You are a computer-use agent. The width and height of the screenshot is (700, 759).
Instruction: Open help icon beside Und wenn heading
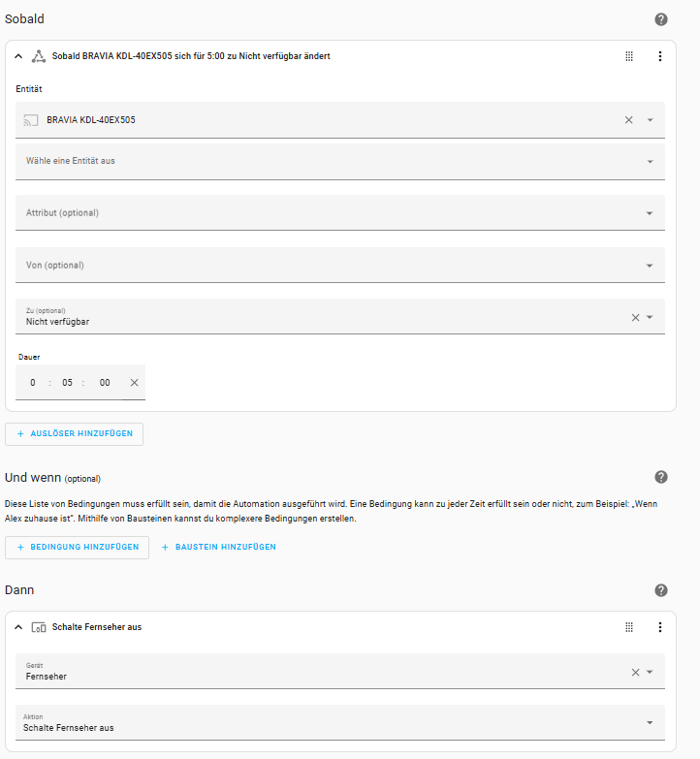pyautogui.click(x=661, y=477)
